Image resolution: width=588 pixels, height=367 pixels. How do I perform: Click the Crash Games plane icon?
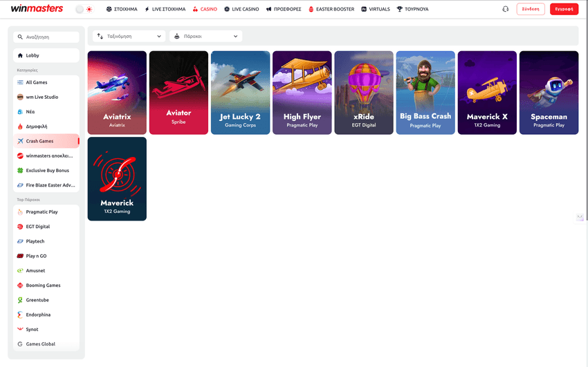point(20,141)
